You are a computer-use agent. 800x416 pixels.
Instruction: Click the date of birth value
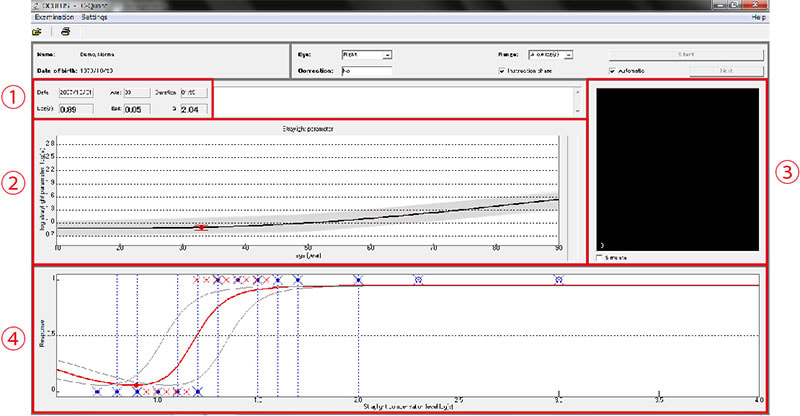(97, 71)
